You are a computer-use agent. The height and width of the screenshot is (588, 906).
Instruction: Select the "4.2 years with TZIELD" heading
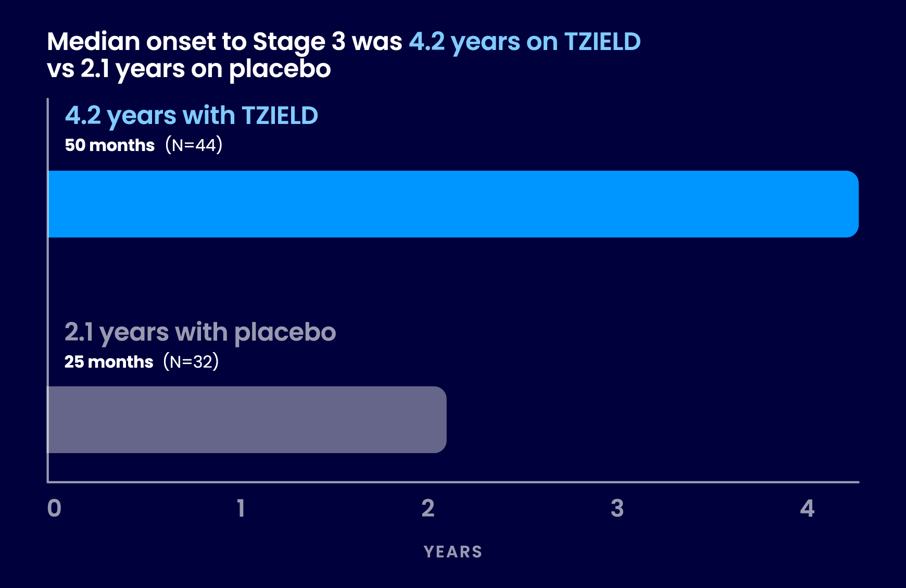click(x=191, y=116)
